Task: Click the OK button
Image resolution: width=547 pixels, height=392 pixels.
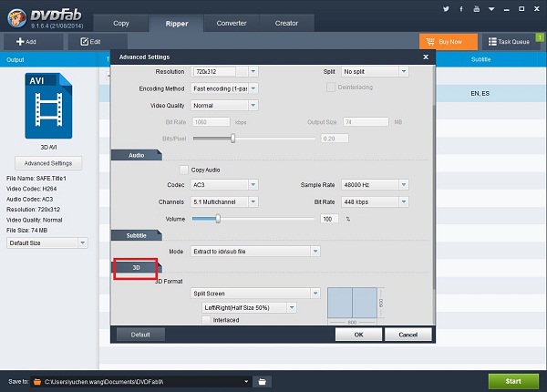Action: [358, 335]
